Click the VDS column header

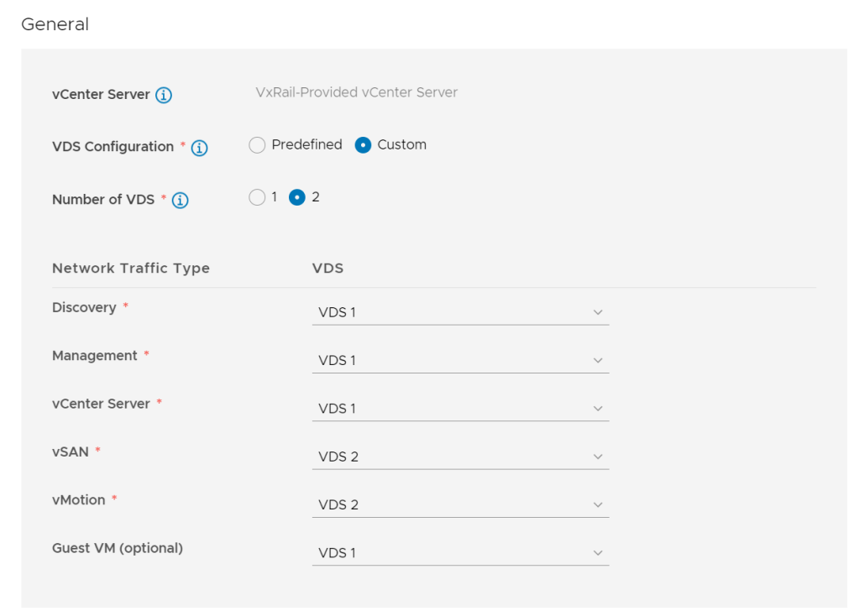(327, 269)
